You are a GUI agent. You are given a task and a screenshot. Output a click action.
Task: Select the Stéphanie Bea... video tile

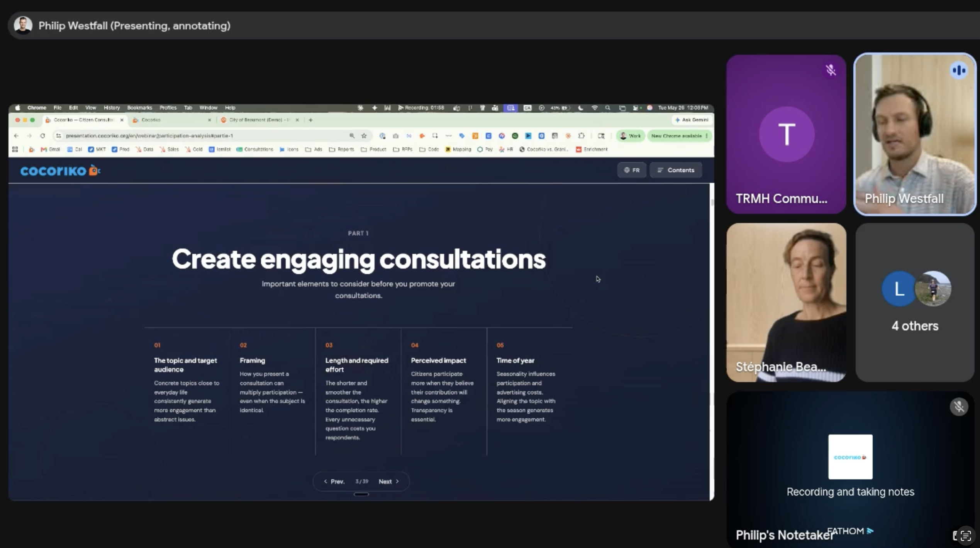(786, 303)
